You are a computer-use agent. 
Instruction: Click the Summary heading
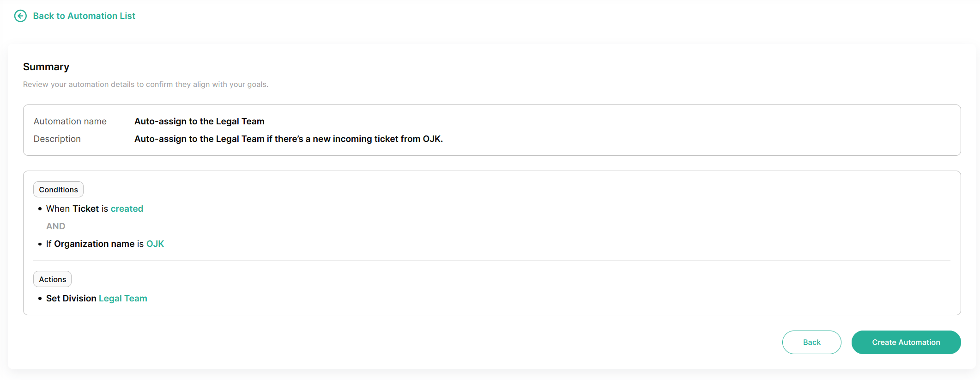pyautogui.click(x=46, y=67)
